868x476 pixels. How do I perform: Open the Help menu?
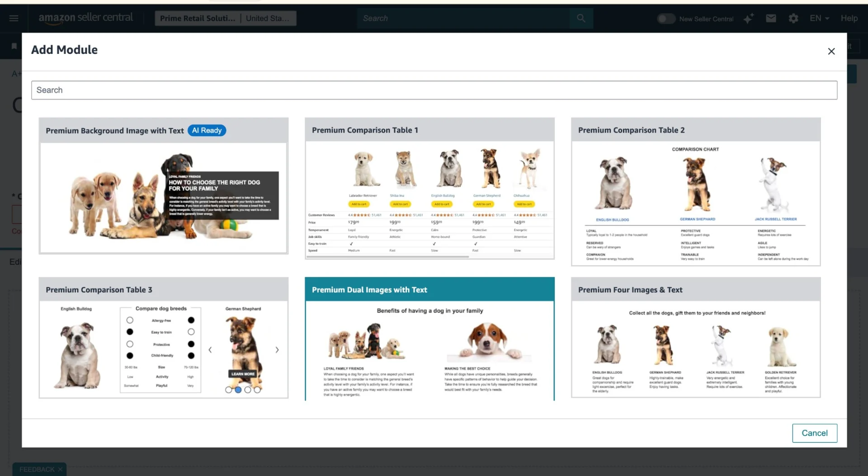click(x=849, y=18)
